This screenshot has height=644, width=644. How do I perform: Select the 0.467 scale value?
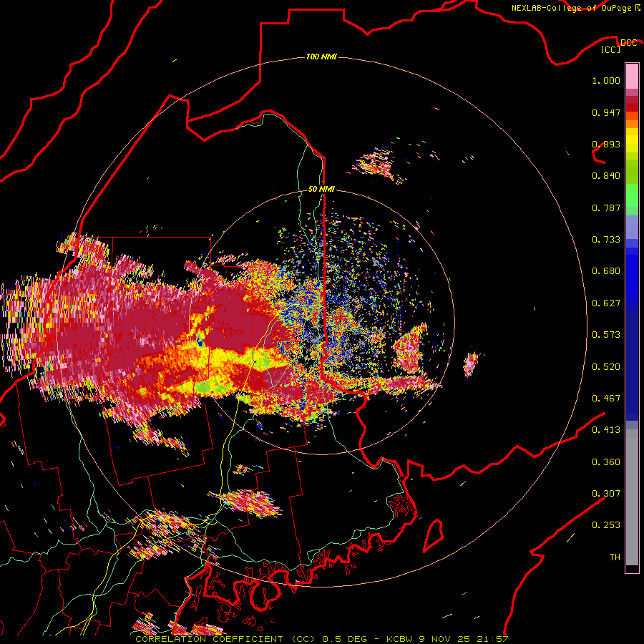[606, 399]
